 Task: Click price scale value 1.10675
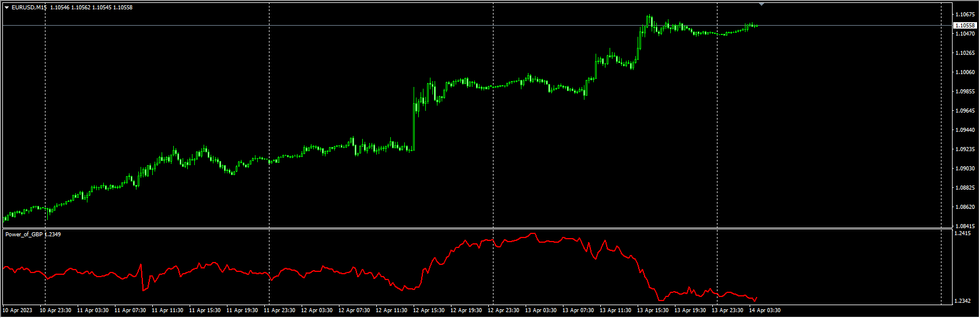click(x=965, y=14)
